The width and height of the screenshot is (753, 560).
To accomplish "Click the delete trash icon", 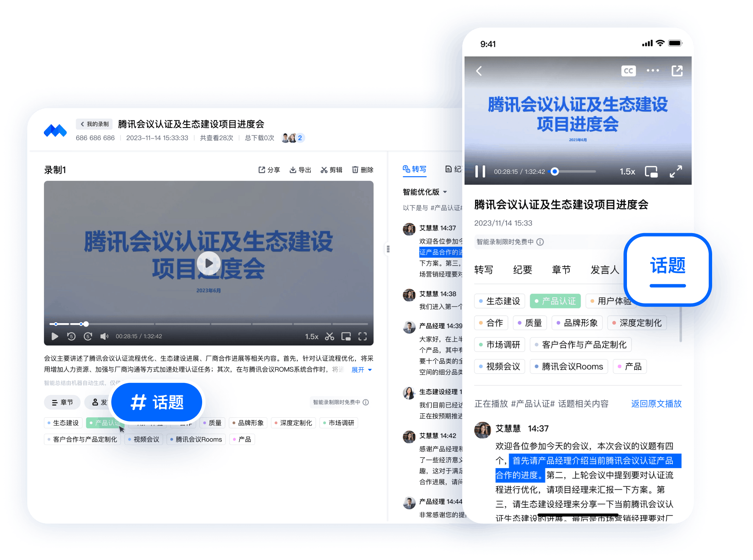I will pos(355,170).
